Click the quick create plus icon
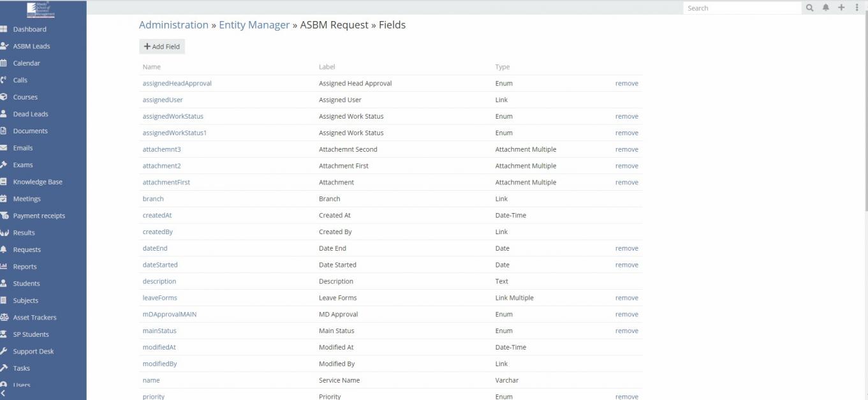 841,8
